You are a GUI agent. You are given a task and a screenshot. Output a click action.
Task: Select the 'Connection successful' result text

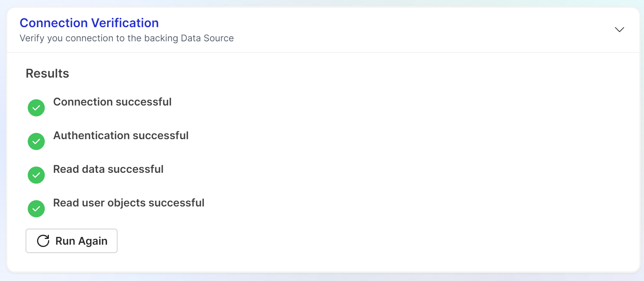pos(112,102)
